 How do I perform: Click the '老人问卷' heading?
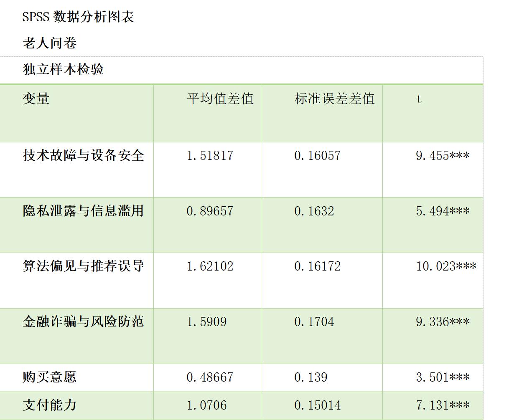pyautogui.click(x=49, y=43)
